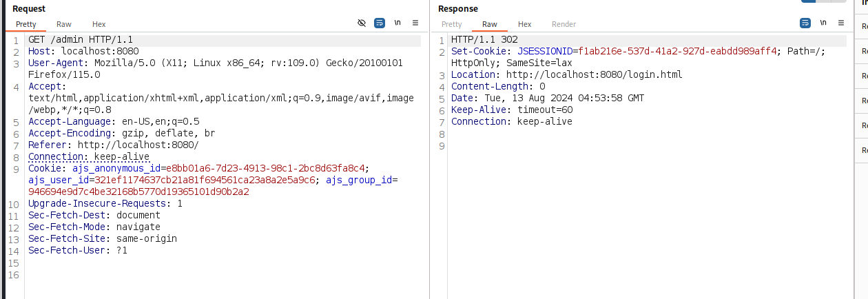Switch Request view to Hex tab
This screenshot has height=299, width=868.
click(x=99, y=24)
